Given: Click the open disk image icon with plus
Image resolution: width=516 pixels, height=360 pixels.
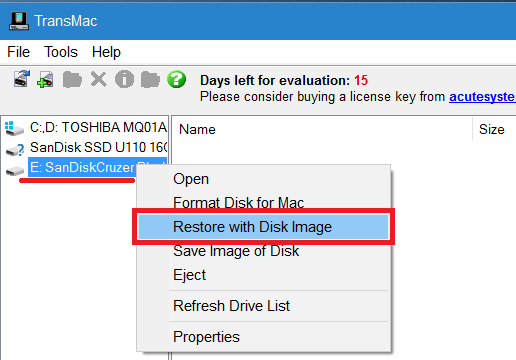Looking at the screenshot, I should 45,79.
